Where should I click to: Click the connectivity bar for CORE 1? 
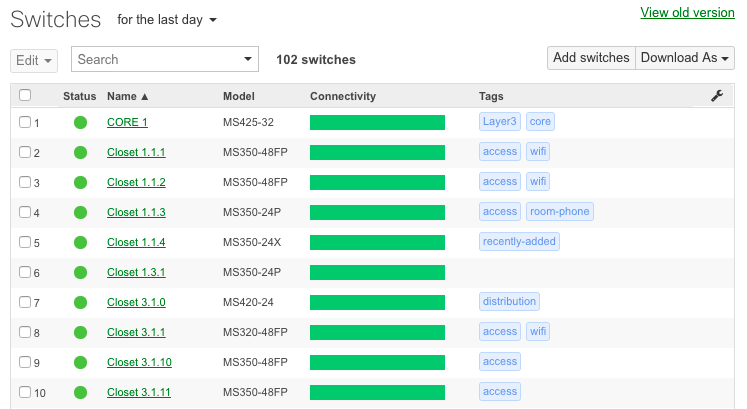(x=377, y=122)
